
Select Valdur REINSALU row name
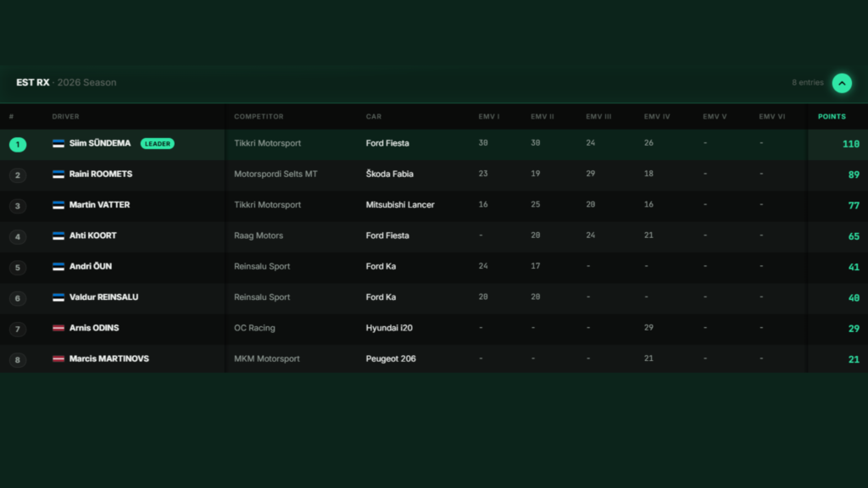pyautogui.click(x=103, y=297)
